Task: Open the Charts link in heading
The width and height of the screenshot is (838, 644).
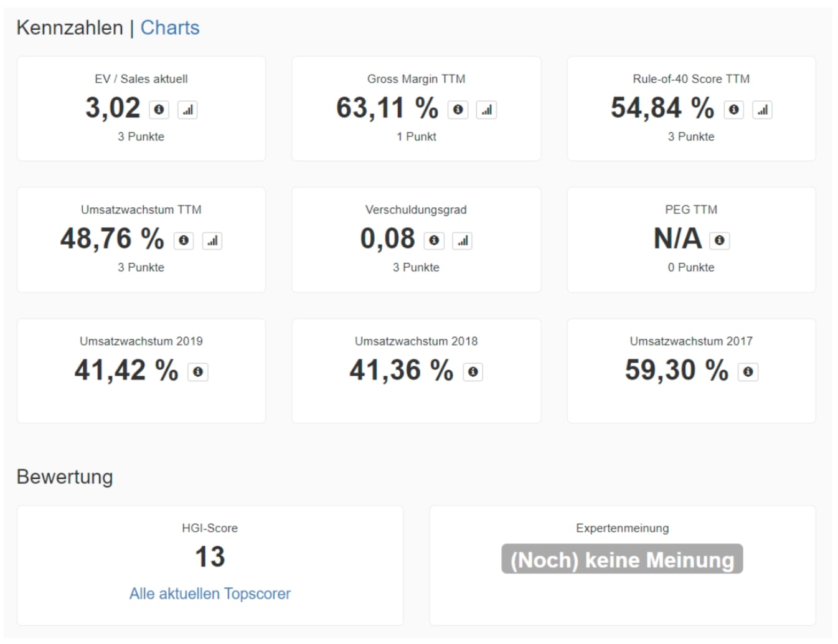Action: (x=170, y=27)
